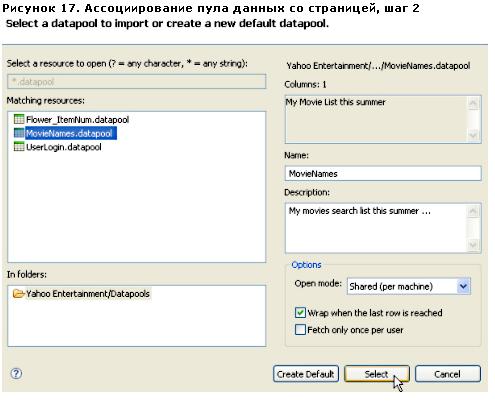Select Flower_ItemNum.datapool in matching resources
495x401 pixels.
(77, 119)
